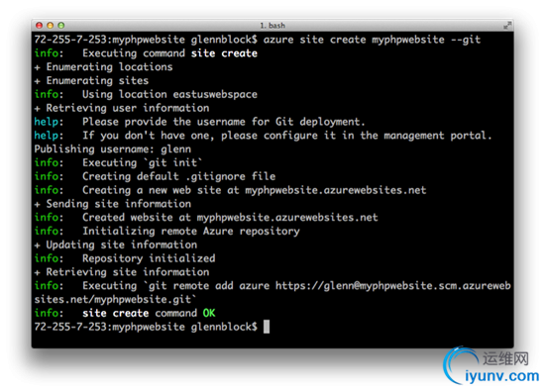Image resolution: width=545 pixels, height=392 pixels.
Task: Click the 'Retrieving user information' line
Action: click(x=122, y=108)
